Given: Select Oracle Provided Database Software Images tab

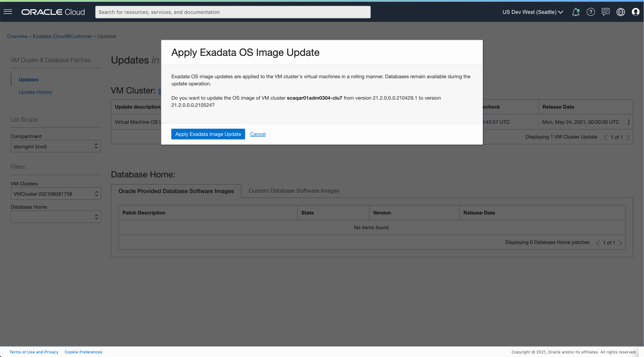Looking at the screenshot, I should (176, 191).
